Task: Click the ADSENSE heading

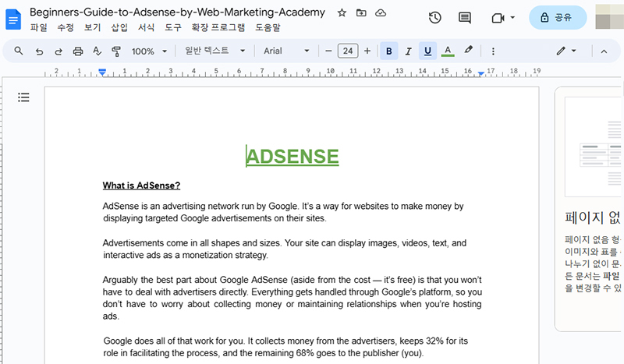Action: click(x=292, y=157)
